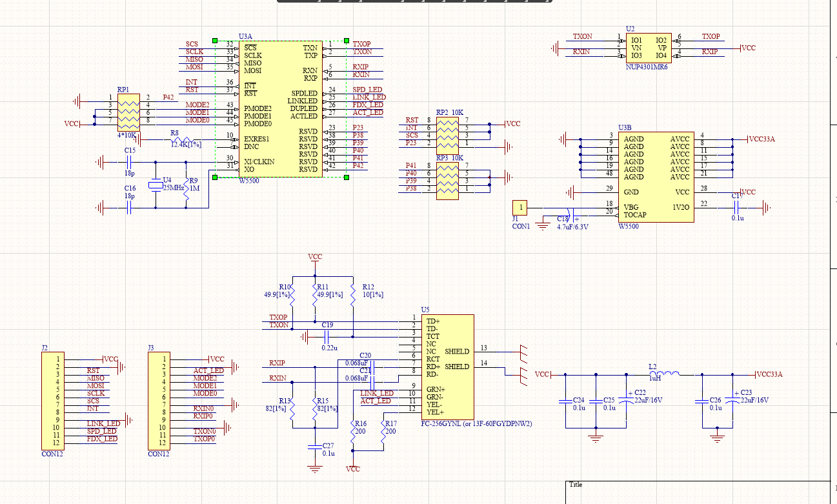The width and height of the screenshot is (837, 504).
Task: Select the R11 49.9[1%] resistor
Action: [x=314, y=294]
